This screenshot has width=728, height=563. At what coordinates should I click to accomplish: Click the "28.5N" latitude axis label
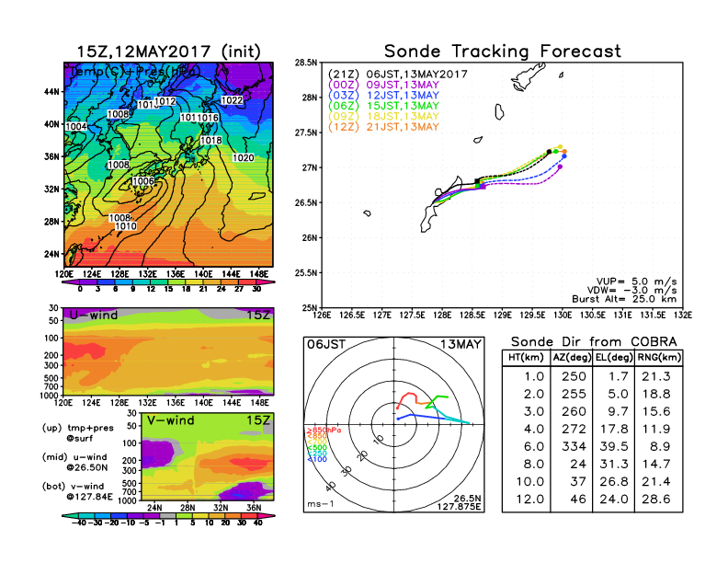pyautogui.click(x=306, y=63)
